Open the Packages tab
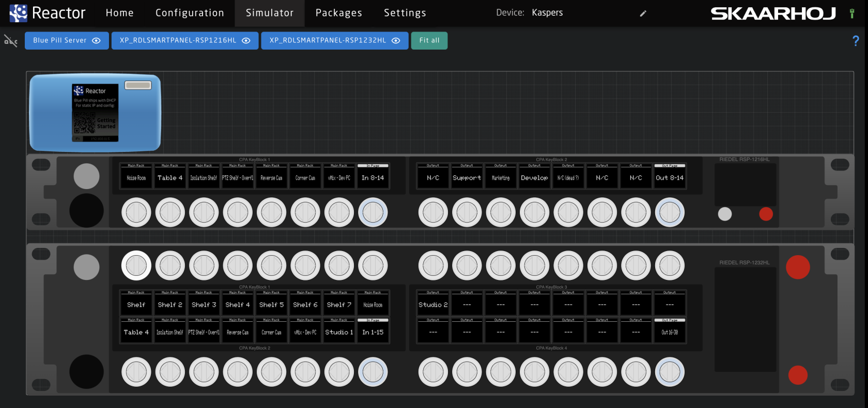Image resolution: width=868 pixels, height=408 pixels. point(339,13)
